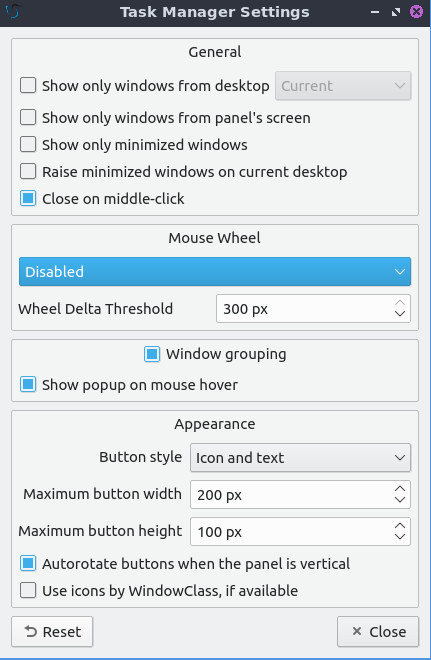
Task: Increase Maximum button width using up arrow
Action: click(400, 489)
